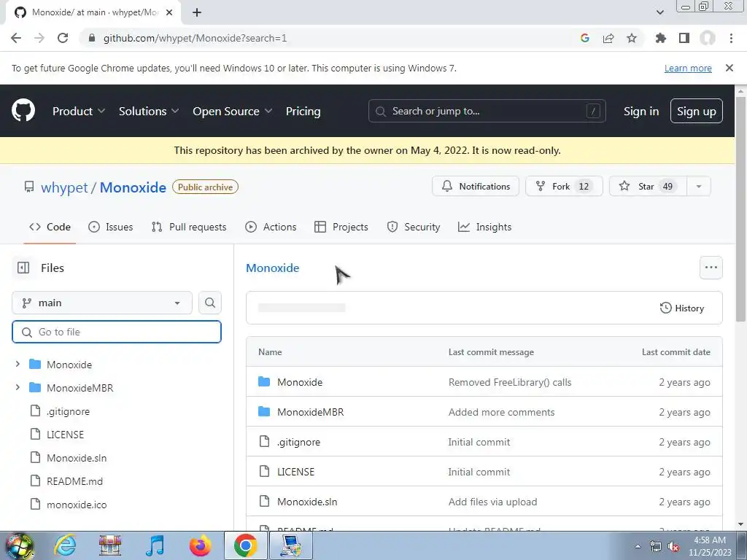The image size is (747, 560).
Task: Select LICENSE in the file tree
Action: coord(65,435)
